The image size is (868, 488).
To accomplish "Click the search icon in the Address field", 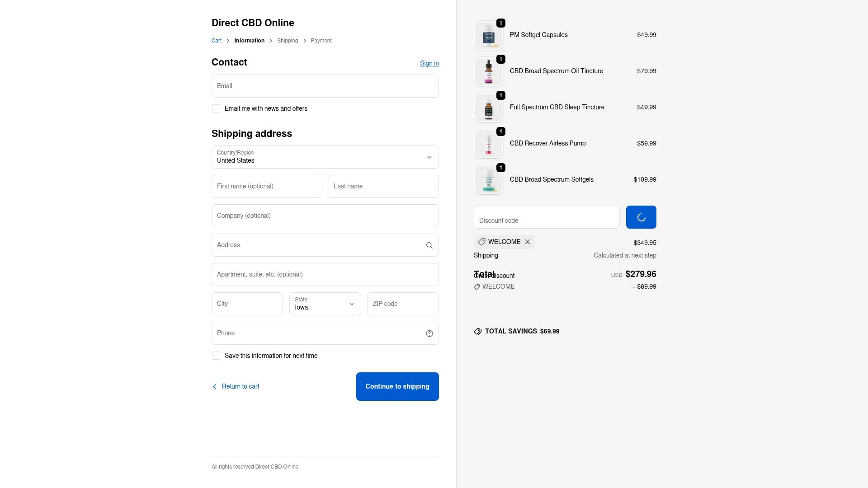I will (x=429, y=245).
